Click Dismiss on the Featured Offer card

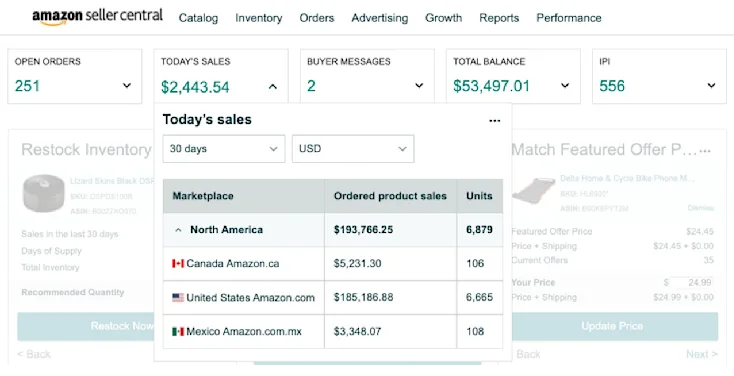pyautogui.click(x=700, y=208)
